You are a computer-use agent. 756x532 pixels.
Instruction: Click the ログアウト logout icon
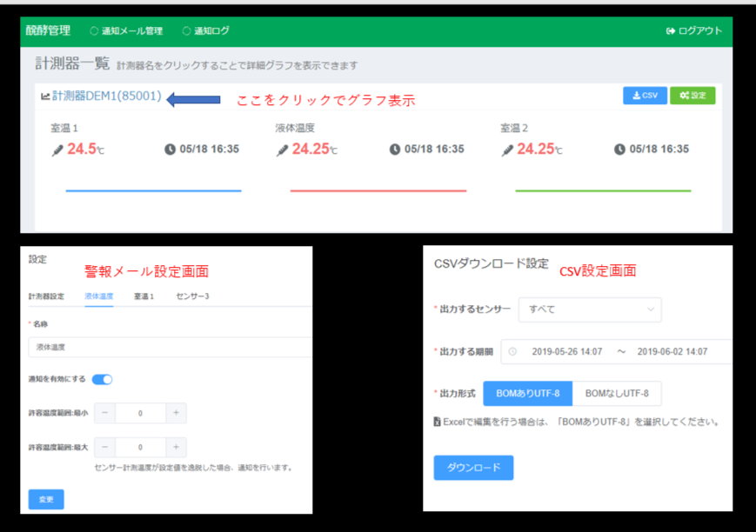670,31
